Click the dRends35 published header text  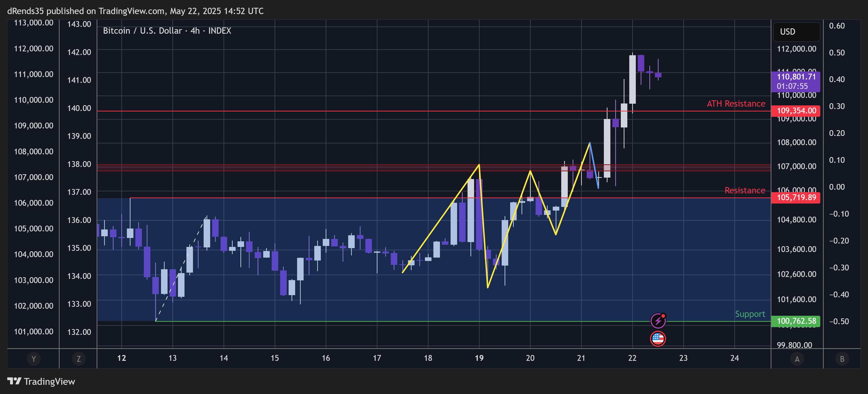(x=135, y=11)
